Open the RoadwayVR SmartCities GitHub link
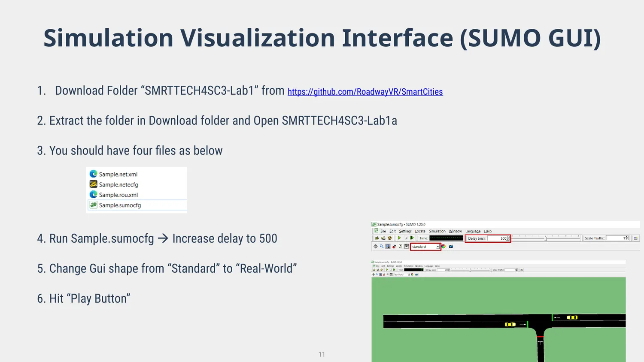 pos(365,92)
